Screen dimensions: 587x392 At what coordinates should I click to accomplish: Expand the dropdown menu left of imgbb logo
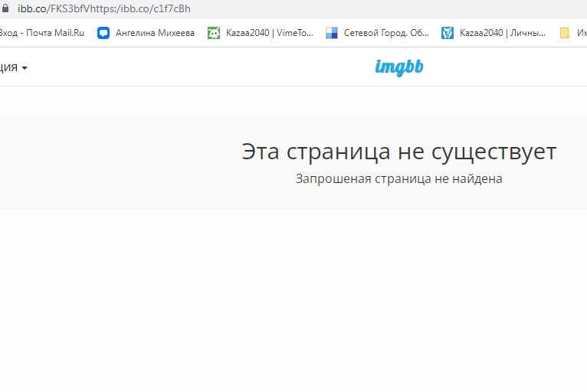11,67
